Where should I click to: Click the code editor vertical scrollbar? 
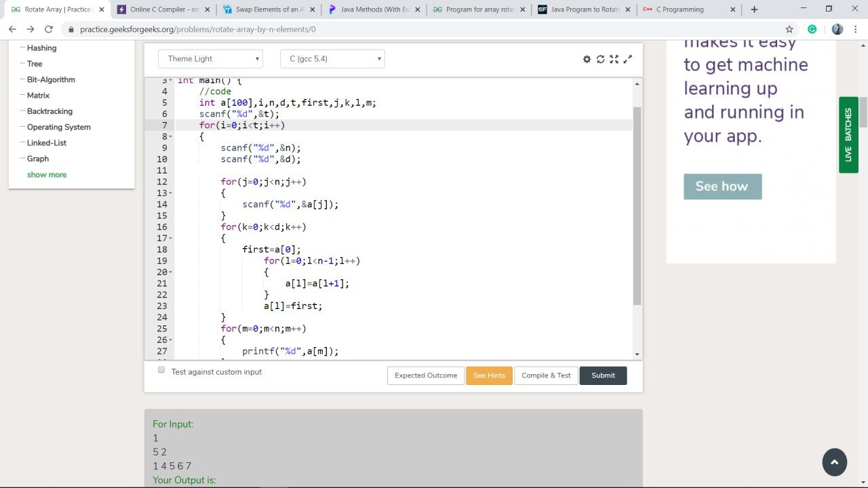point(637,205)
